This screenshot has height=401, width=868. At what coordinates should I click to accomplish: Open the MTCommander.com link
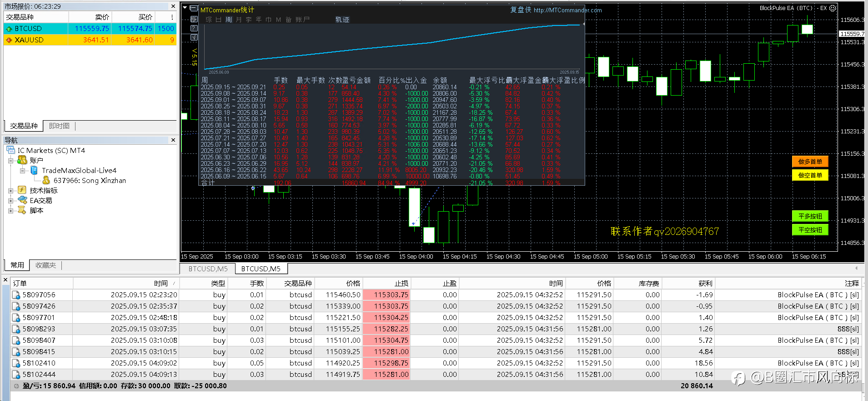point(567,10)
